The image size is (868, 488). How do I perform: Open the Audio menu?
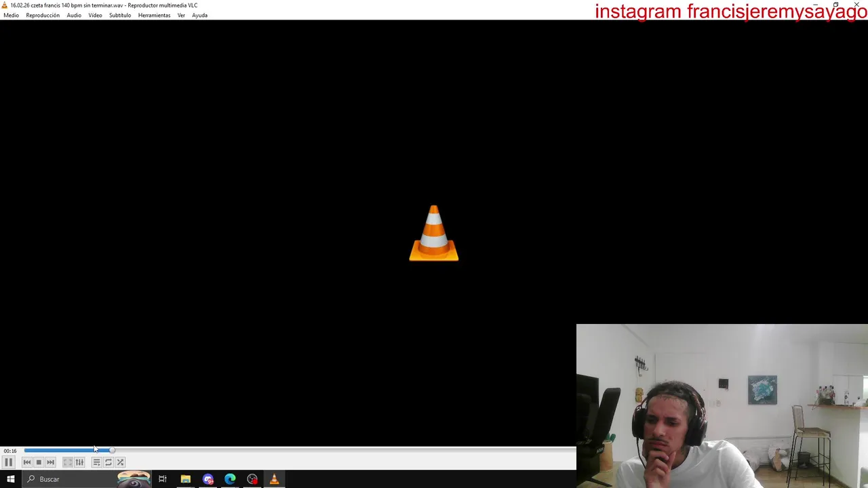(74, 15)
